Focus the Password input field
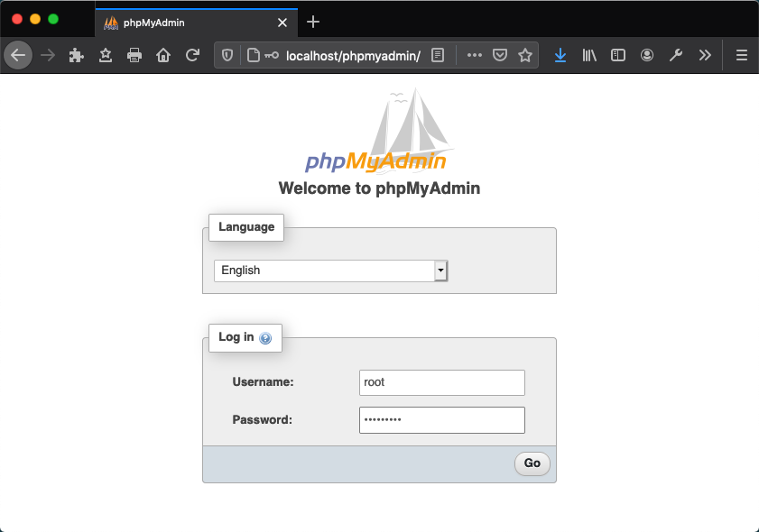 442,420
